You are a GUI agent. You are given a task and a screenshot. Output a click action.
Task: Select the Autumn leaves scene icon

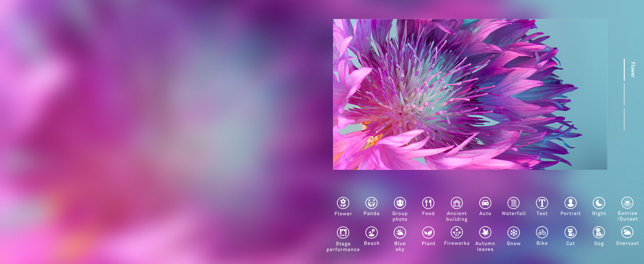coord(485,233)
